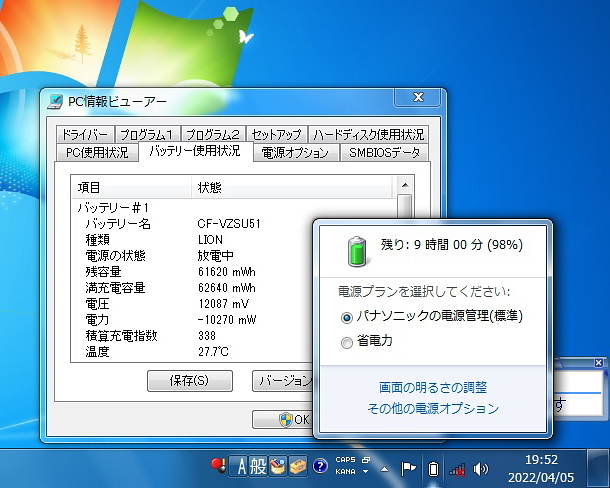Screen dimensions: 610x488
Task: Close the PC情報ビューアー window
Action: (418, 97)
